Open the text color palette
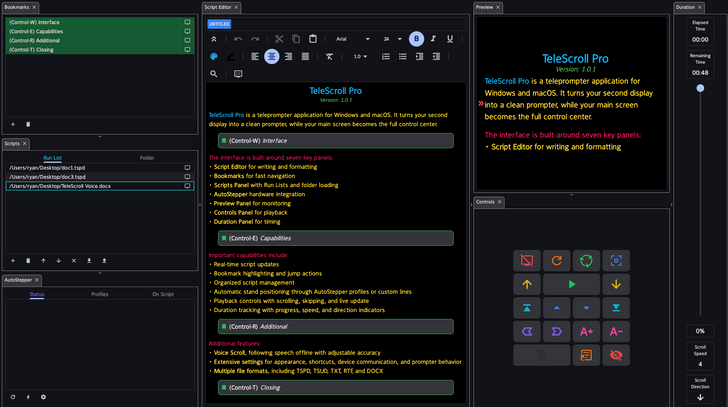The height and width of the screenshot is (407, 728). click(214, 57)
